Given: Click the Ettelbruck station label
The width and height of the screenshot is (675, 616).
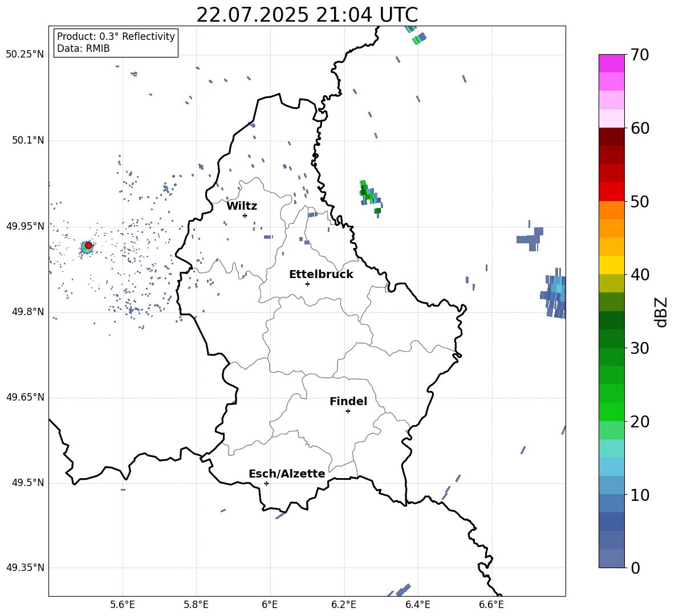Looking at the screenshot, I should [x=321, y=275].
